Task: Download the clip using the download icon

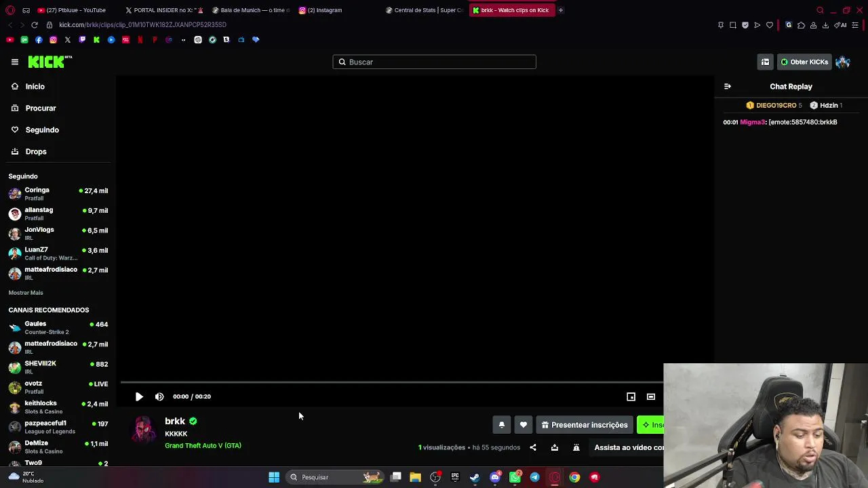Action: pyautogui.click(x=555, y=447)
